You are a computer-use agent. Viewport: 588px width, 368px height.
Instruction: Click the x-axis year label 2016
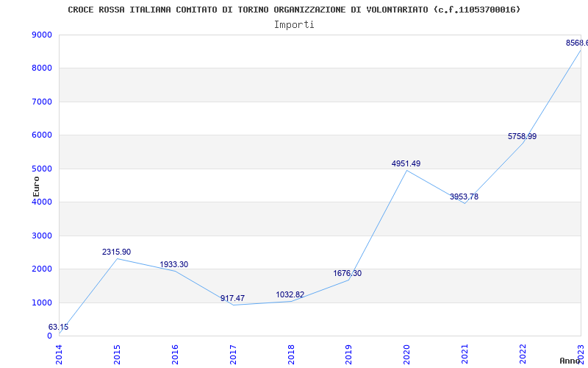(x=175, y=355)
